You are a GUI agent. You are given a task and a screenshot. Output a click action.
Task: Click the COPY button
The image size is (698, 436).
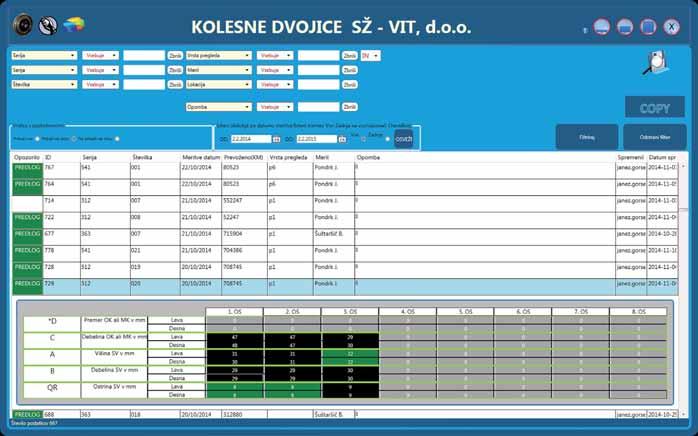tap(654, 108)
